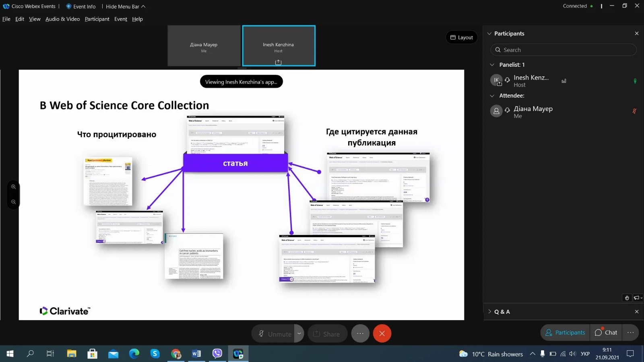Screen dimensions: 644x362
Task: Open the Audio & Video menu
Action: (62, 19)
